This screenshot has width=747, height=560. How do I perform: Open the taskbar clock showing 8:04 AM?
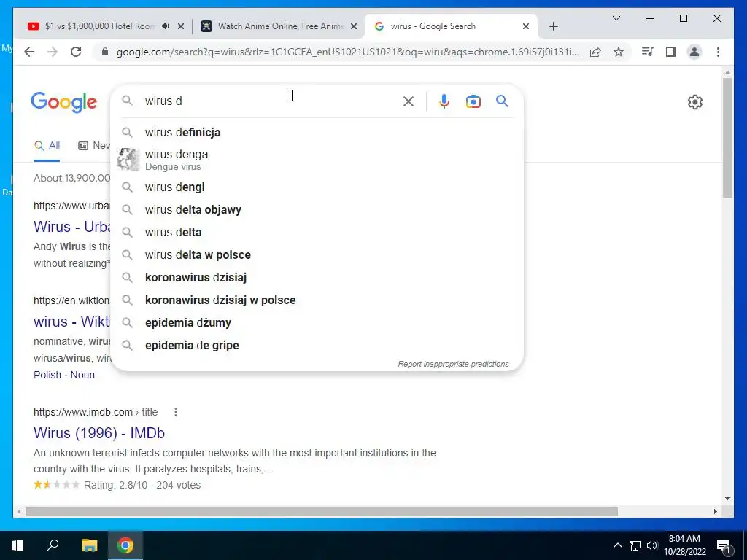(x=684, y=545)
